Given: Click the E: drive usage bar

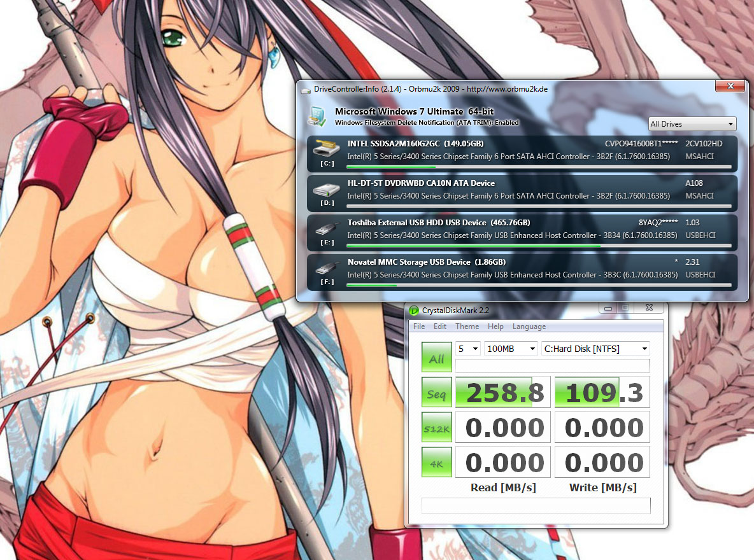Looking at the screenshot, I should click(x=539, y=246).
